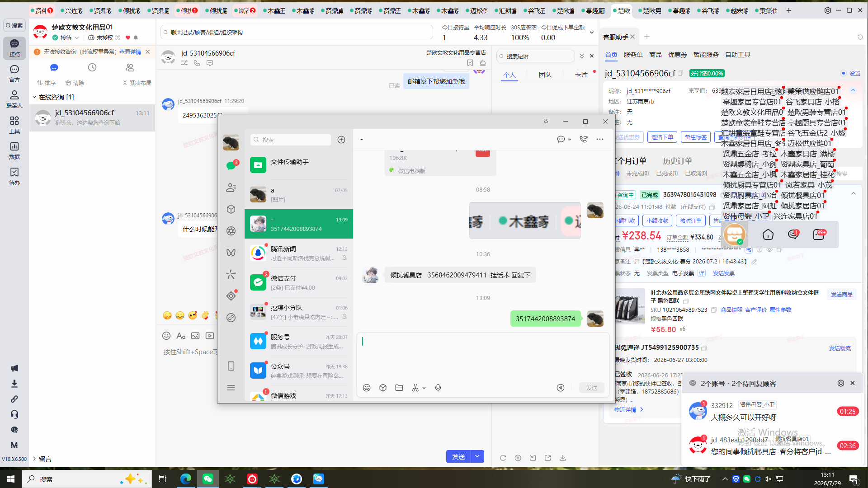
Task: Open the Windows Start menu
Action: [x=11, y=479]
